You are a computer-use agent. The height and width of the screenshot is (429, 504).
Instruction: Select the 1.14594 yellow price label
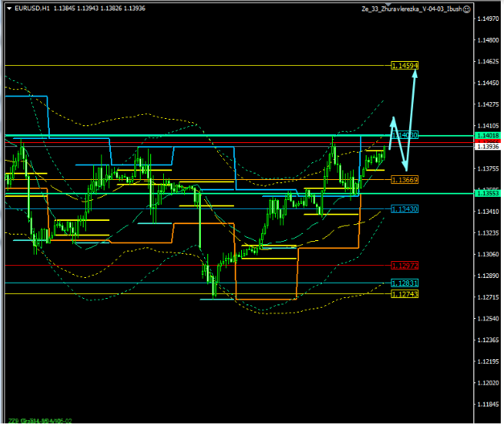click(x=405, y=65)
